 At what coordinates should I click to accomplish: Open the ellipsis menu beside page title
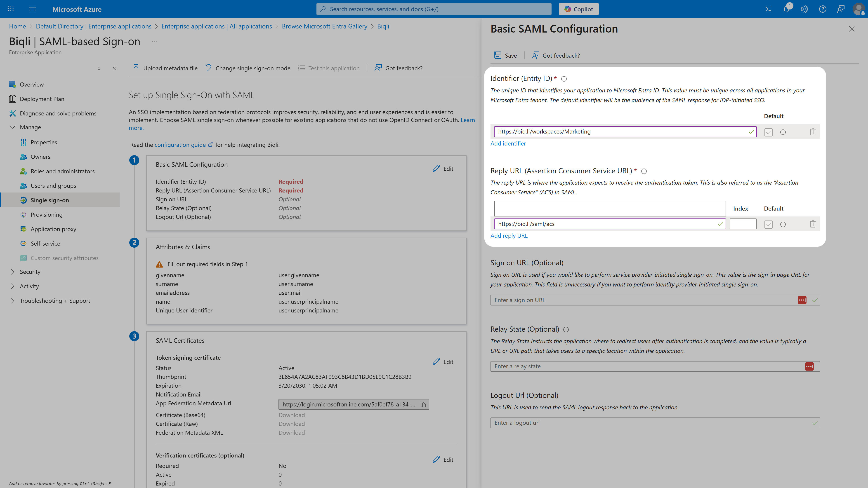(x=155, y=41)
